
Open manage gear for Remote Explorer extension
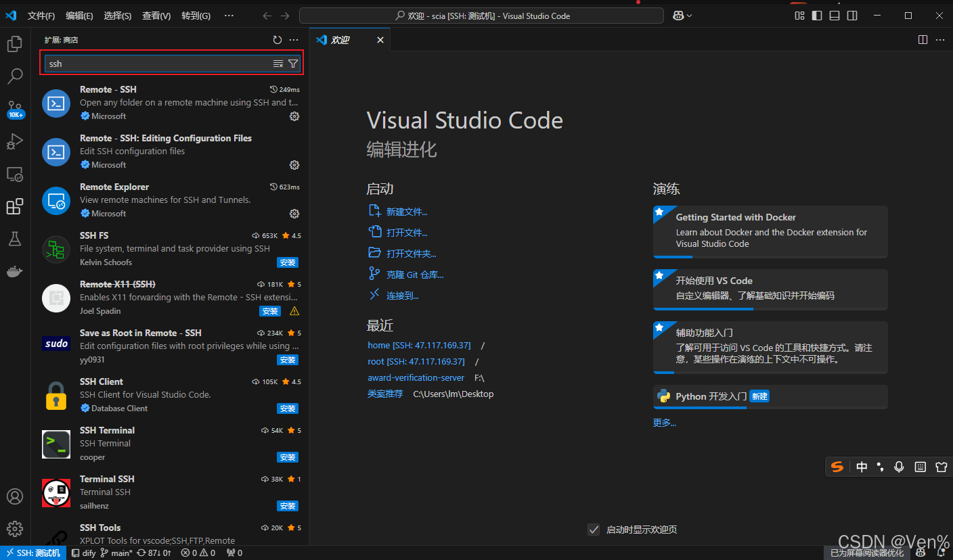[294, 214]
